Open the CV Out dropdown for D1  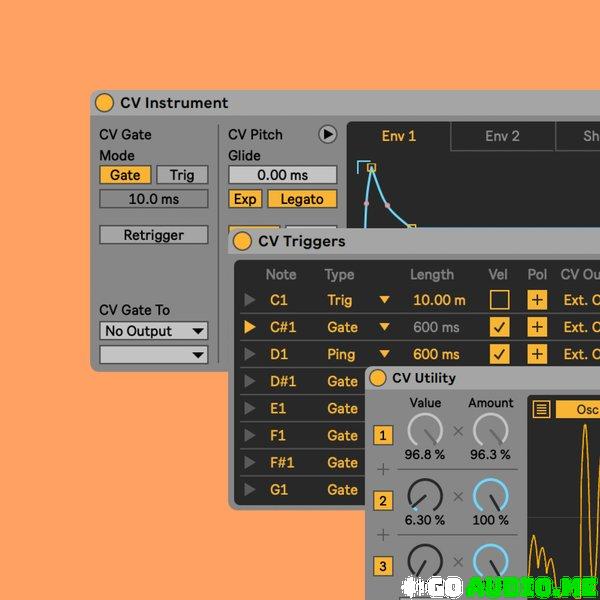pos(581,354)
